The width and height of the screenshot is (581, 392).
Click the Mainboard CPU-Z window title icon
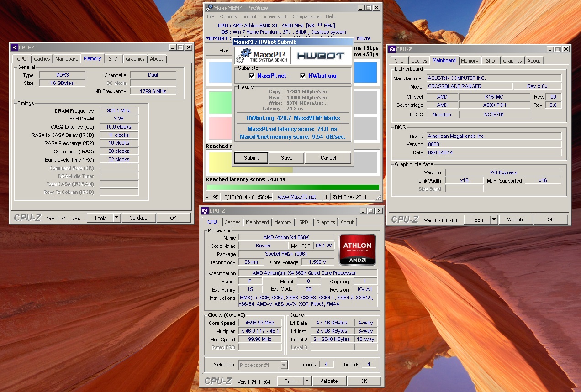pos(391,49)
